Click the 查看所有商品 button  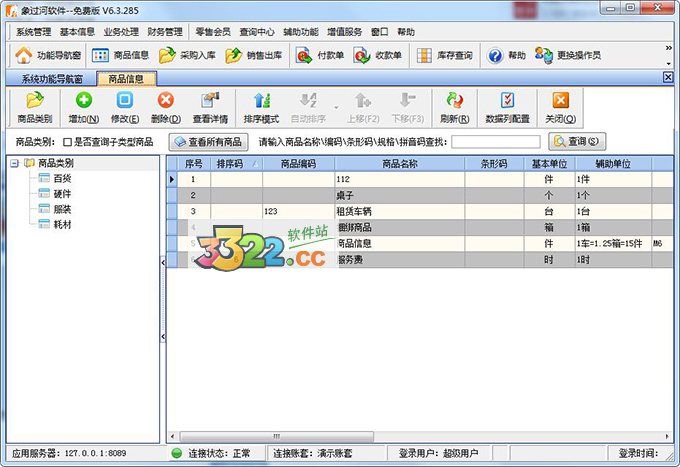(x=208, y=142)
